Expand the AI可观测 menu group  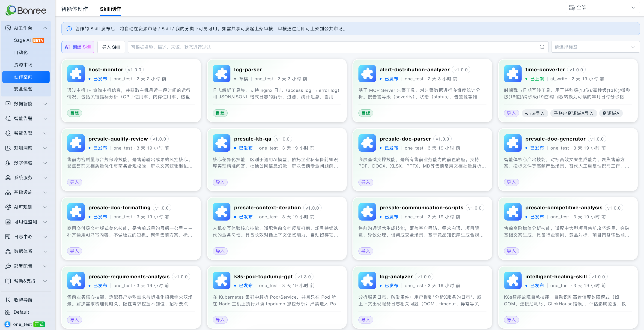pos(45,207)
